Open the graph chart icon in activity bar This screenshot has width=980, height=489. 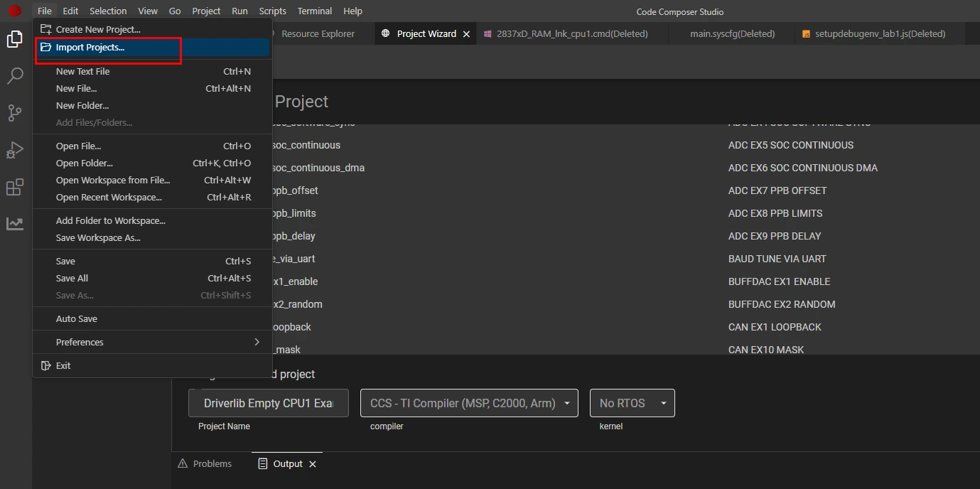(15, 224)
